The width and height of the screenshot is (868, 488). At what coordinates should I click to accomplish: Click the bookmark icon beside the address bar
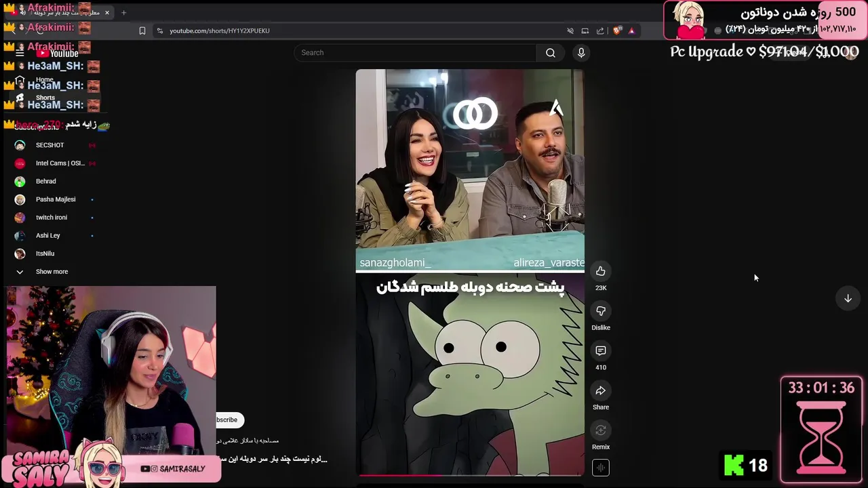(142, 30)
